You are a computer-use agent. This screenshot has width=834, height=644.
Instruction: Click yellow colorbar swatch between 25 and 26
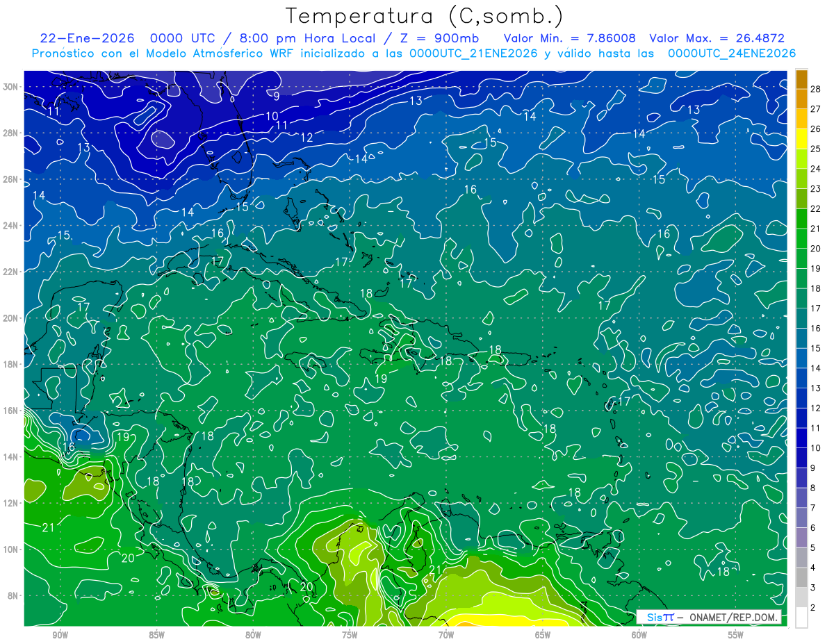(x=801, y=139)
